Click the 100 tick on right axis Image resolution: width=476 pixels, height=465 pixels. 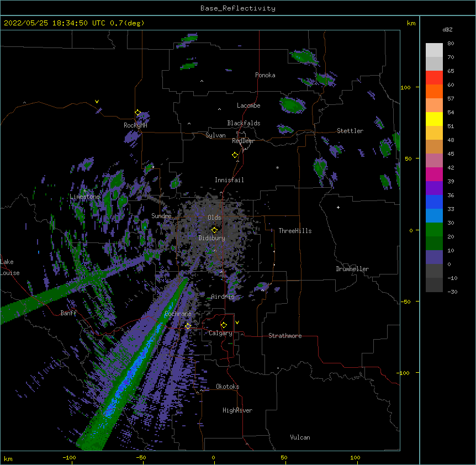[x=405, y=87]
